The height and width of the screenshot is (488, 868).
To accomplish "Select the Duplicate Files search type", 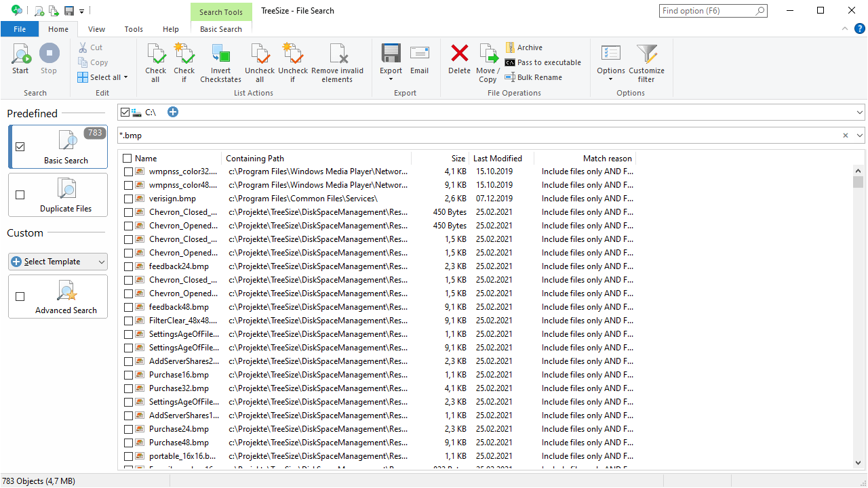I will point(58,195).
